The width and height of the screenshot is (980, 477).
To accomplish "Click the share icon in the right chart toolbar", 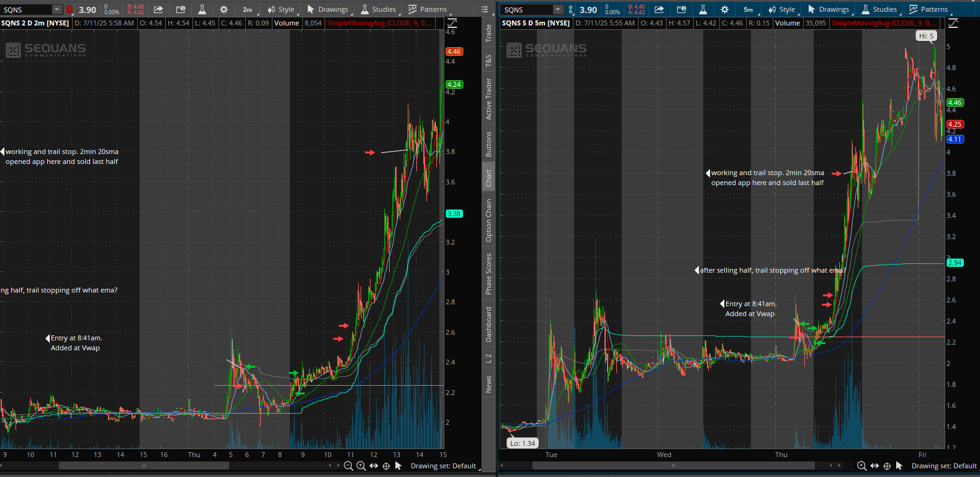I will point(659,9).
